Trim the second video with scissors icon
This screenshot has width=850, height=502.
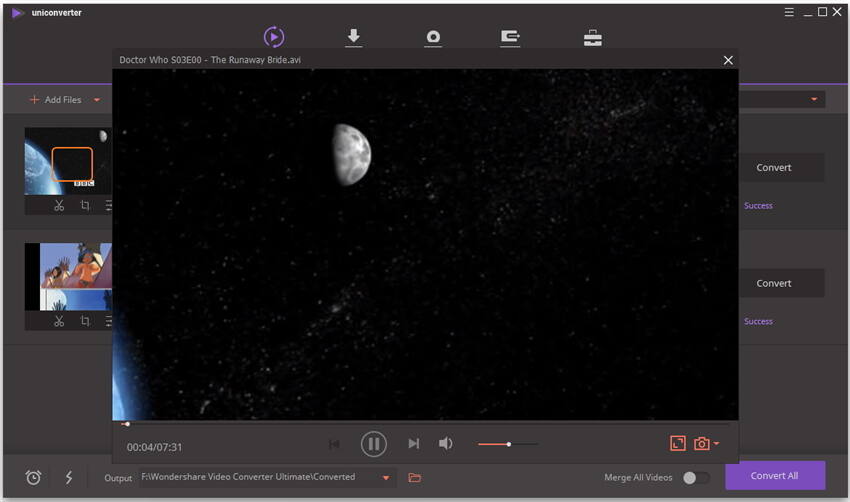coord(59,321)
